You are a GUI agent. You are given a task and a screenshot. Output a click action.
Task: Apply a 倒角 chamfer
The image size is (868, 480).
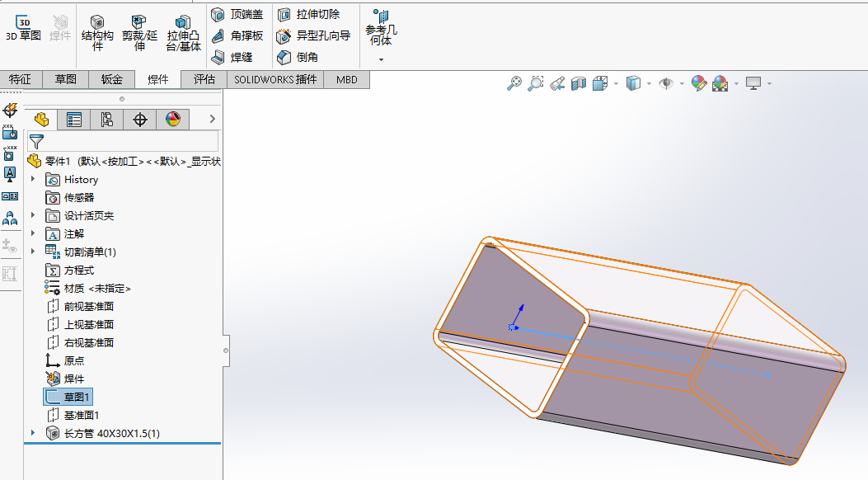coord(298,57)
